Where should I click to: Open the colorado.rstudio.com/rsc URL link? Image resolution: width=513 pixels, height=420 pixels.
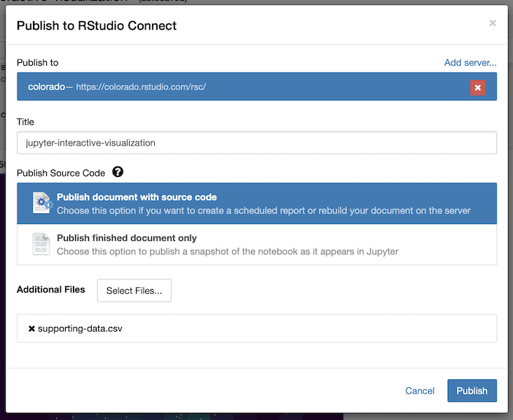click(141, 87)
